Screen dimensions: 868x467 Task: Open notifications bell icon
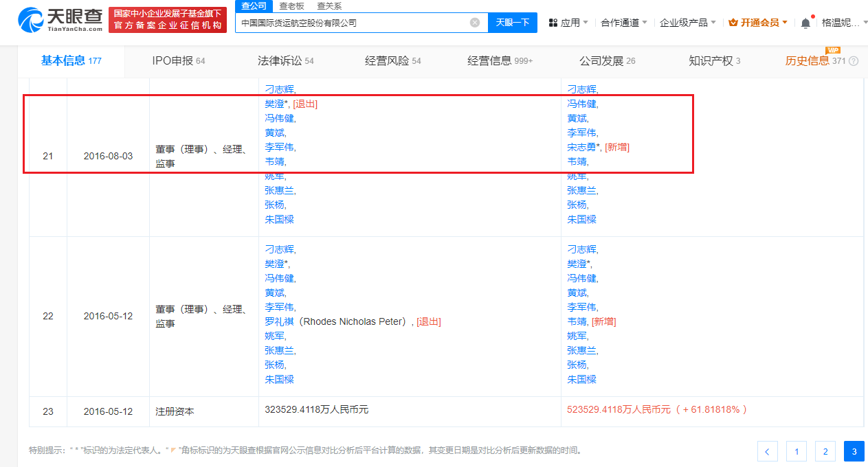point(805,23)
